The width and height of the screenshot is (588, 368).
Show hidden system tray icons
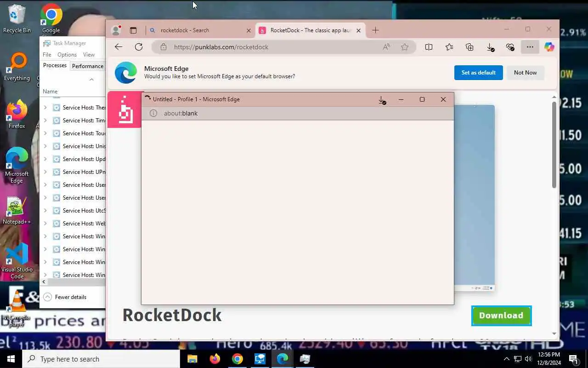tap(506, 359)
